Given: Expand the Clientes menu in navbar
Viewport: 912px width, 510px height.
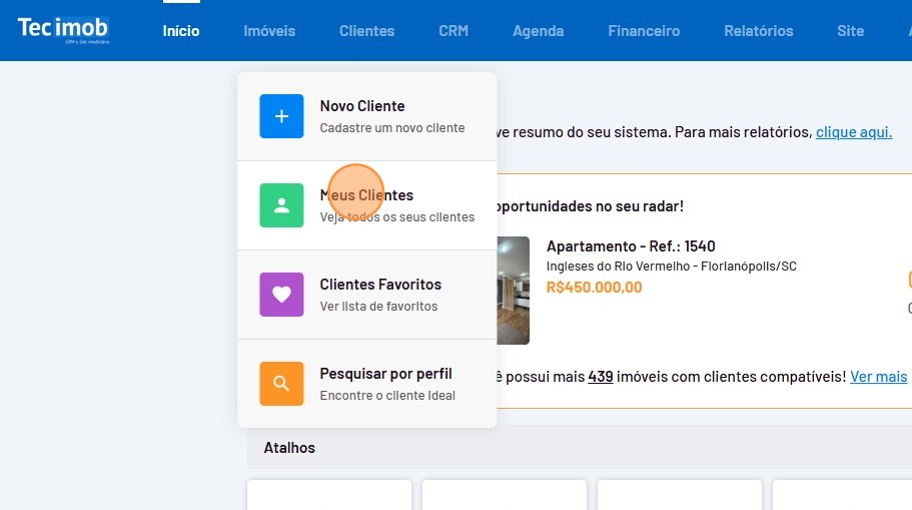Looking at the screenshot, I should tap(366, 31).
